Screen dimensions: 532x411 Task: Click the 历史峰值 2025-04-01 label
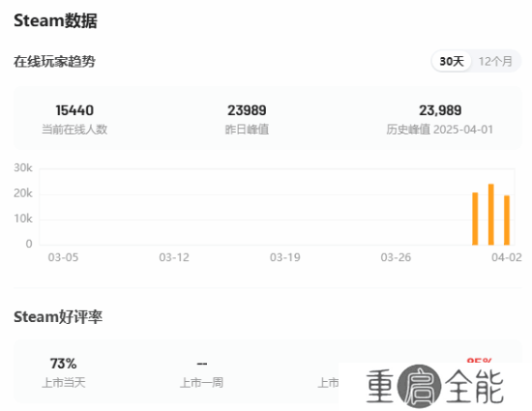click(x=440, y=130)
